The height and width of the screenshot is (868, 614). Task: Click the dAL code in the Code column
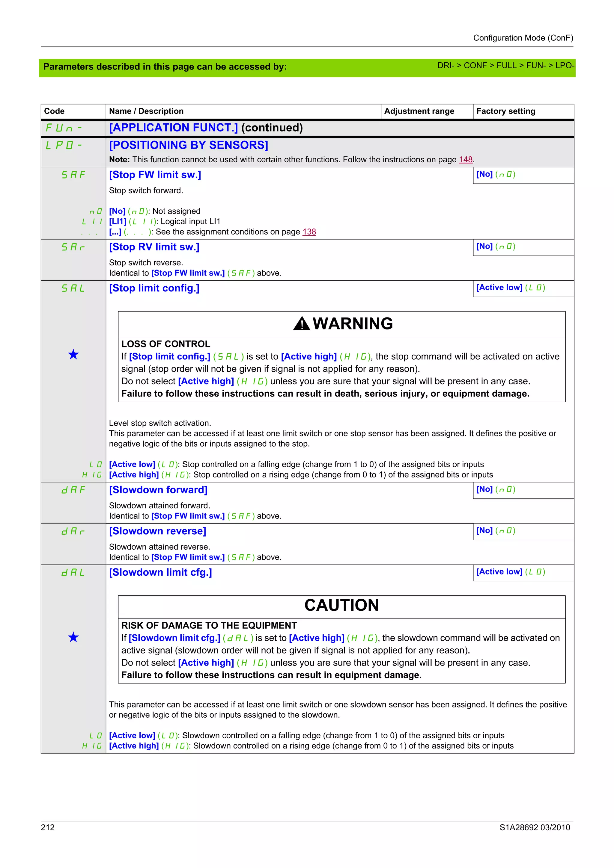tap(73, 573)
